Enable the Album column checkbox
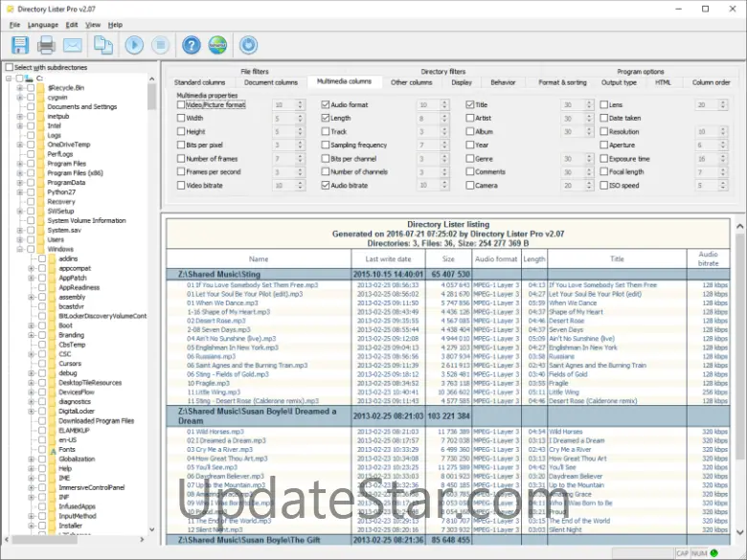The width and height of the screenshot is (747, 560). [469, 131]
